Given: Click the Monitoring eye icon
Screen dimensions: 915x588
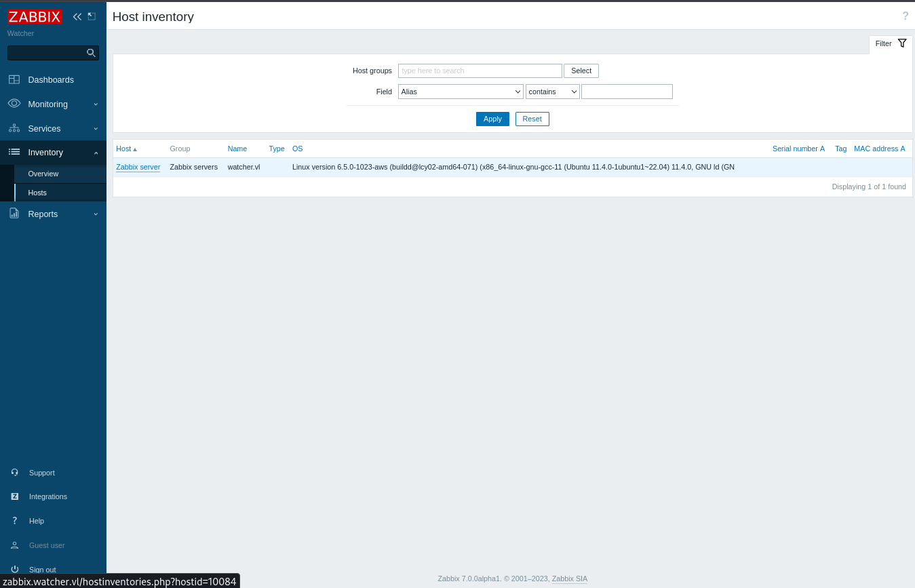Looking at the screenshot, I should tap(14, 103).
